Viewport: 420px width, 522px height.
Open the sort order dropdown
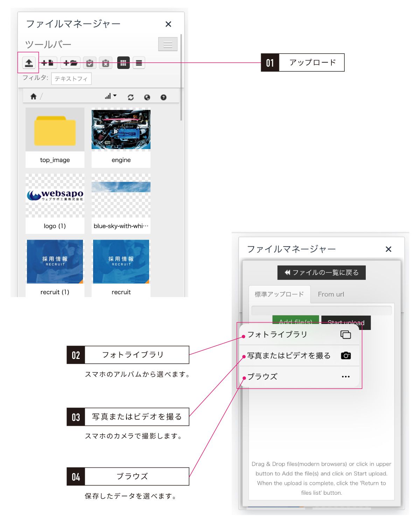pyautogui.click(x=110, y=96)
